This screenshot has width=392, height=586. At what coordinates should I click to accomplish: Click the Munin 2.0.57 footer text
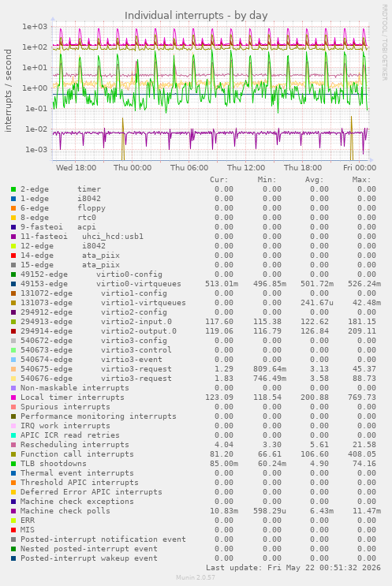tap(196, 577)
